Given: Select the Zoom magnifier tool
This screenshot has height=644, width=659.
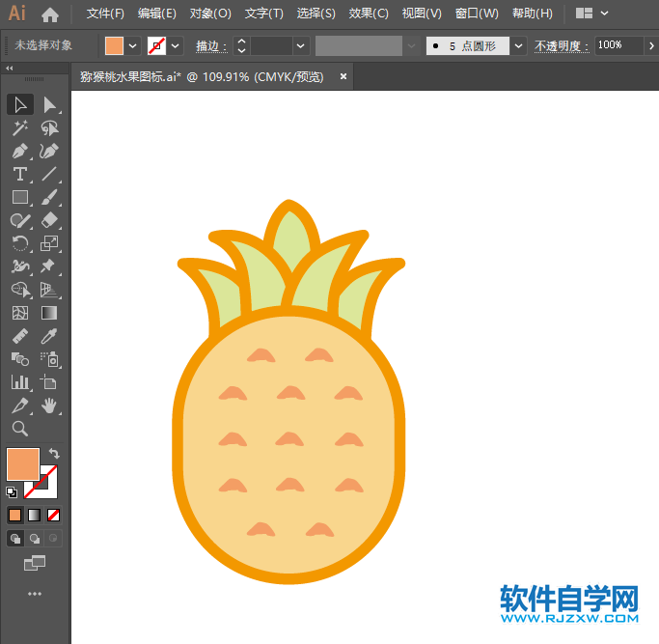Looking at the screenshot, I should point(19,429).
